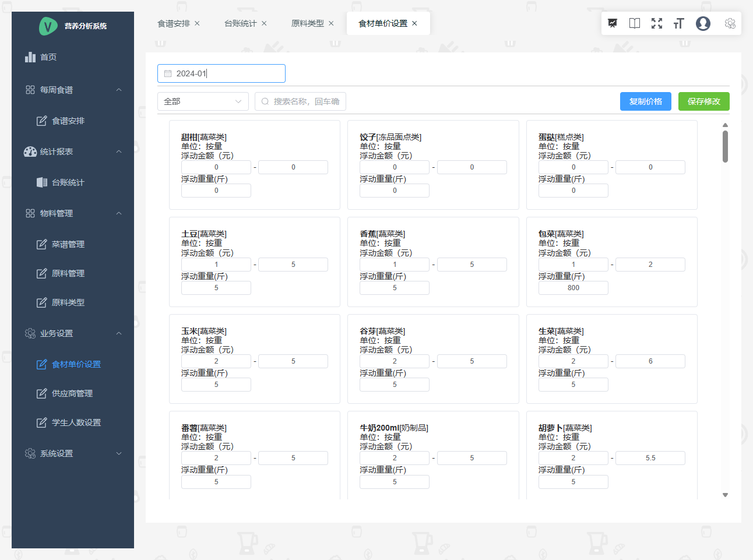
Task: Click the presentation chart icon in the header
Action: tap(612, 23)
